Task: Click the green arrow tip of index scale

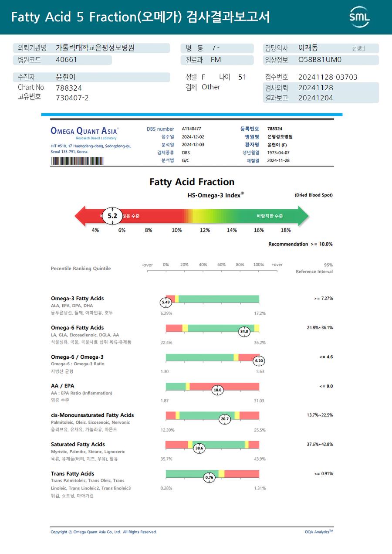Action: (x=304, y=216)
